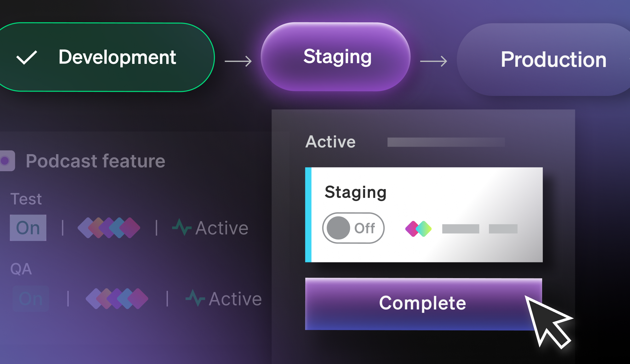Click the progress bar beside Active
Screen dimensions: 630x364
[446, 142]
